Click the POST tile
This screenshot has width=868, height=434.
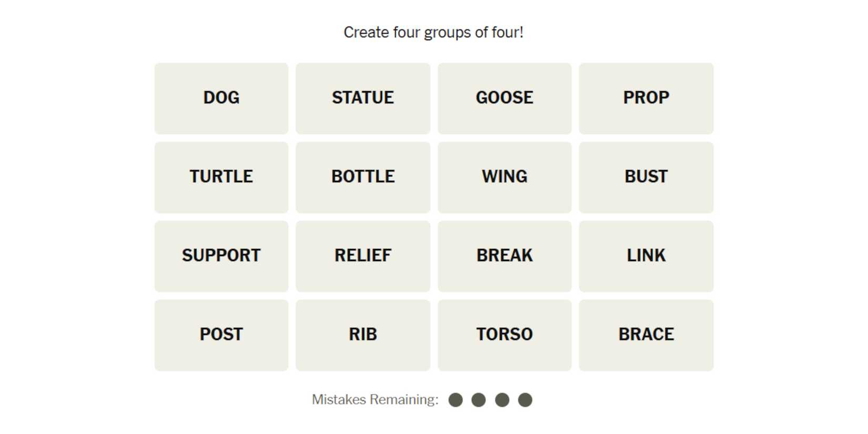(x=221, y=335)
